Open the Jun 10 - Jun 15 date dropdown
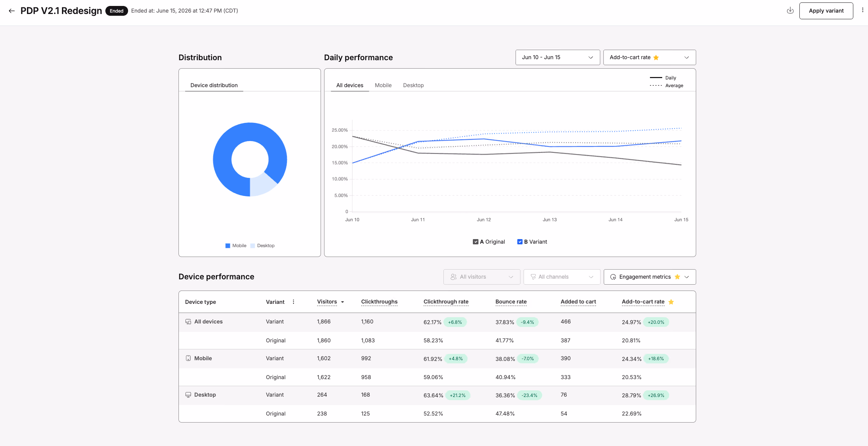The image size is (868, 446). [x=558, y=57]
